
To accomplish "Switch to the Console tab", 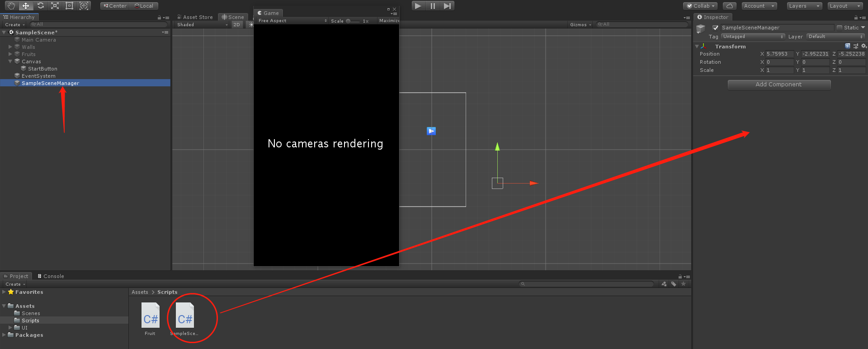I will coord(51,276).
